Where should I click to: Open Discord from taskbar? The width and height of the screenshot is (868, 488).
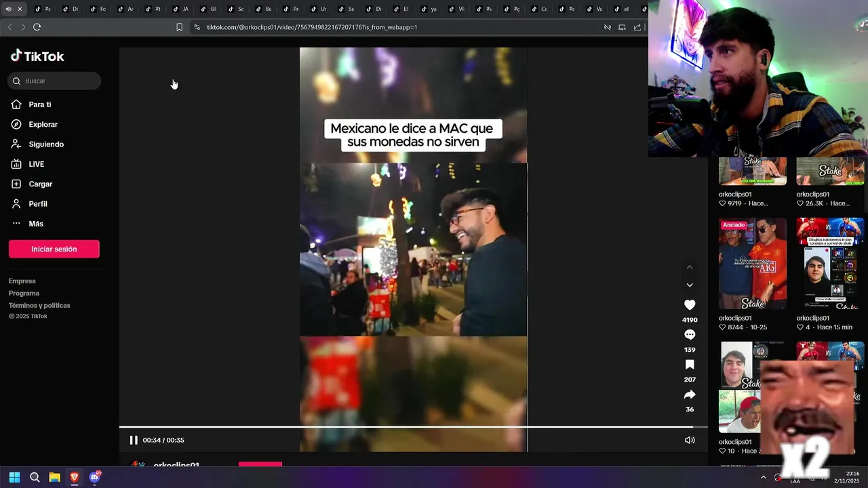point(94,477)
